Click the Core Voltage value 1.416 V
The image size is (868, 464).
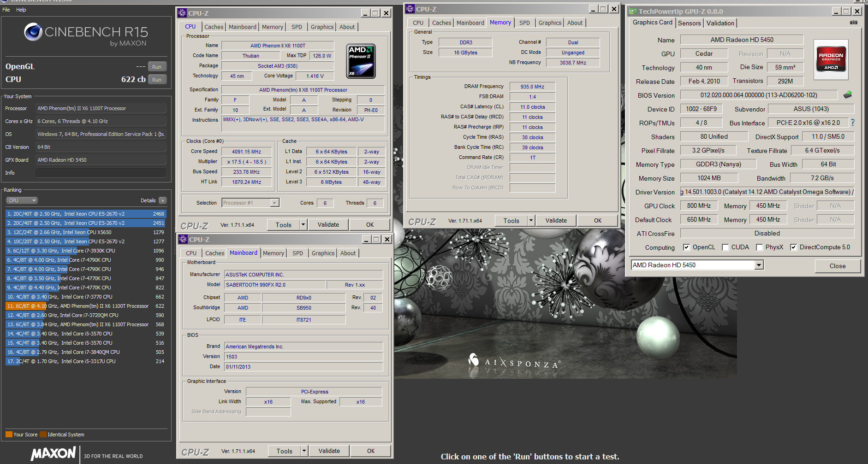(315, 76)
